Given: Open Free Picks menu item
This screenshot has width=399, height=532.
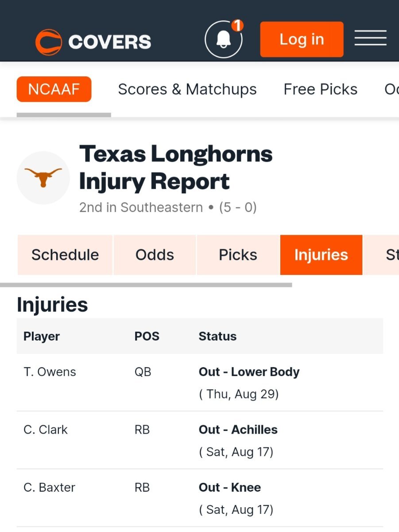Looking at the screenshot, I should (x=321, y=89).
